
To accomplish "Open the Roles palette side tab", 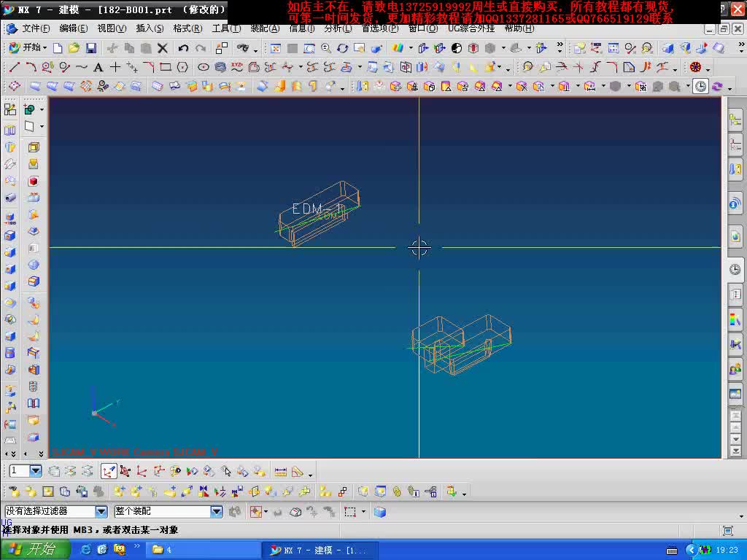I will tap(735, 369).
